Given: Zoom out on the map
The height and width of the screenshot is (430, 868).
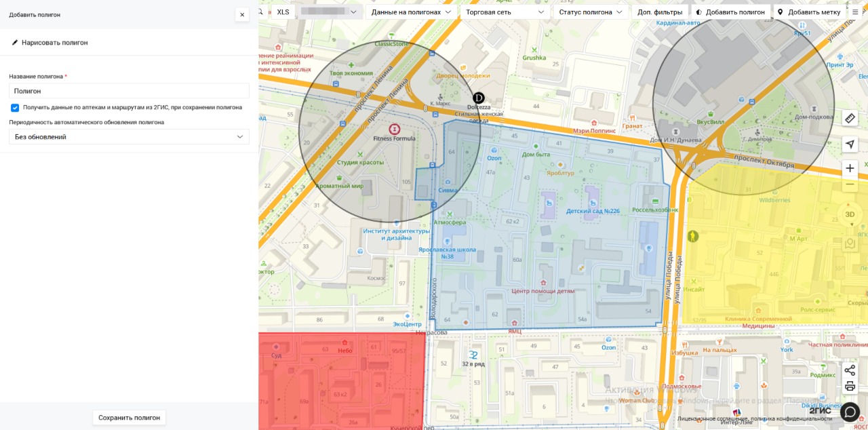Looking at the screenshot, I should (x=850, y=185).
